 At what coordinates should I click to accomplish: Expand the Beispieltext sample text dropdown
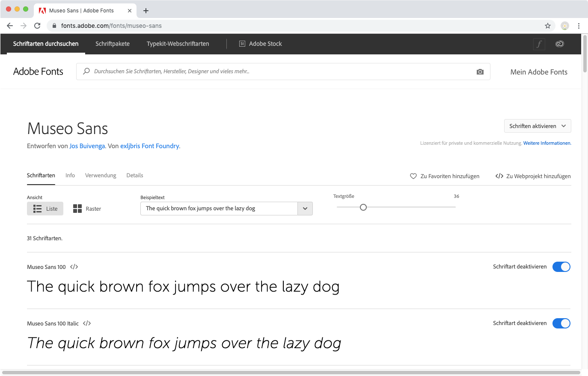click(305, 209)
